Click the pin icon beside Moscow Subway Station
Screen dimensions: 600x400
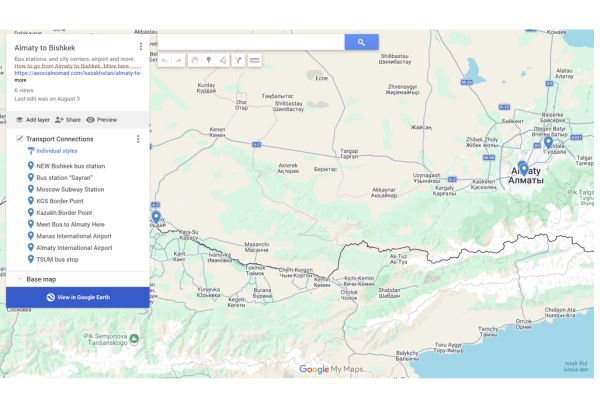[x=31, y=189]
